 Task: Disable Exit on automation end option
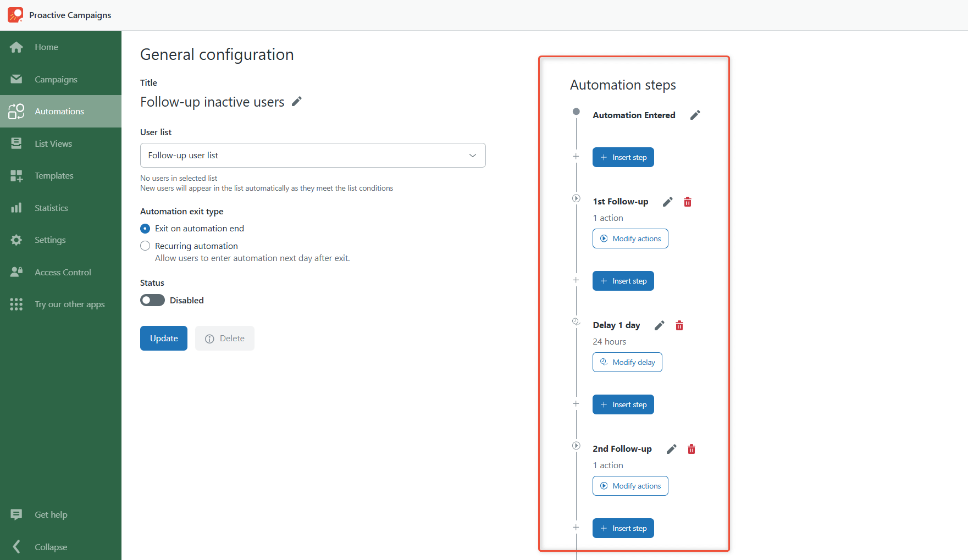[145, 228]
